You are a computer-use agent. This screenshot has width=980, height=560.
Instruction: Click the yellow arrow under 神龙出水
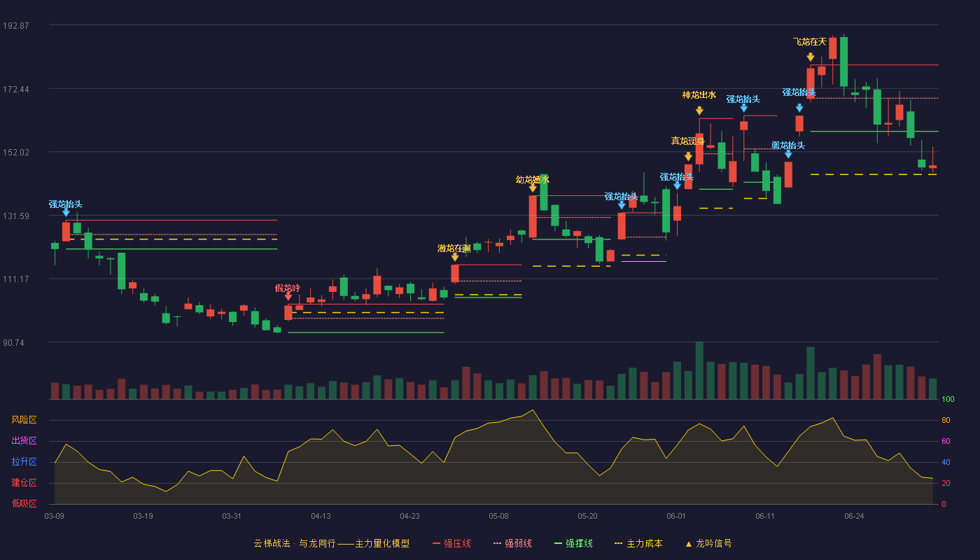pyautogui.click(x=699, y=111)
